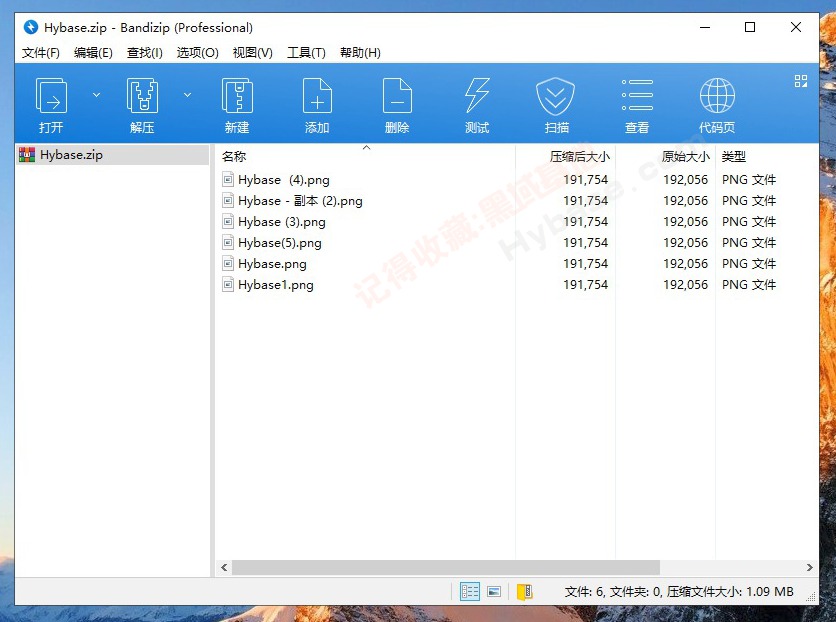
Task: Open the 编辑(E) menu
Action: click(93, 53)
